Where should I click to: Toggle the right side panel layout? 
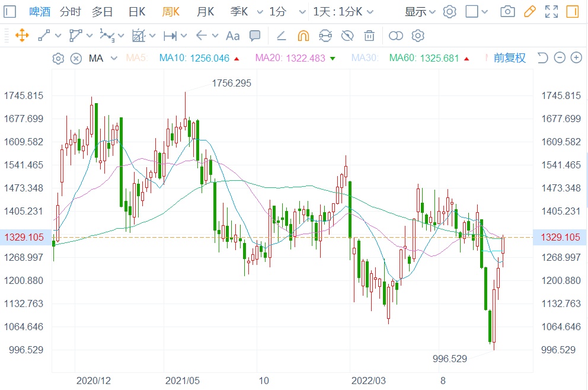tap(573, 11)
